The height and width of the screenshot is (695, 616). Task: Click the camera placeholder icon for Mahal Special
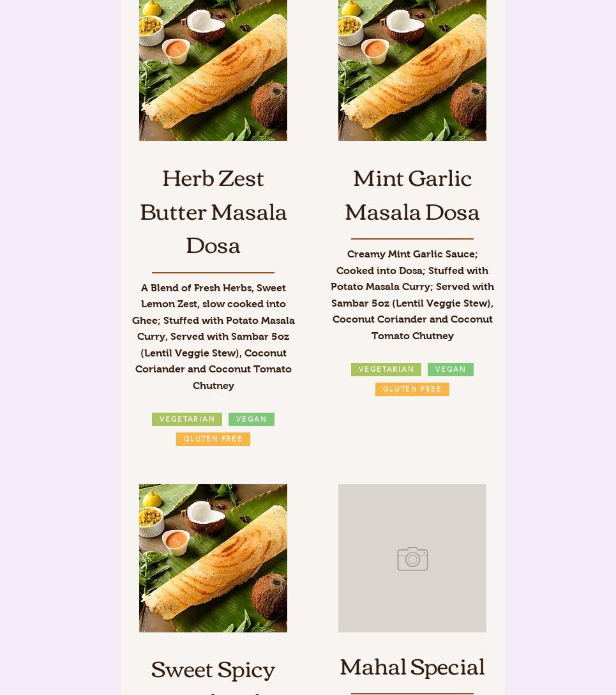[x=412, y=558]
